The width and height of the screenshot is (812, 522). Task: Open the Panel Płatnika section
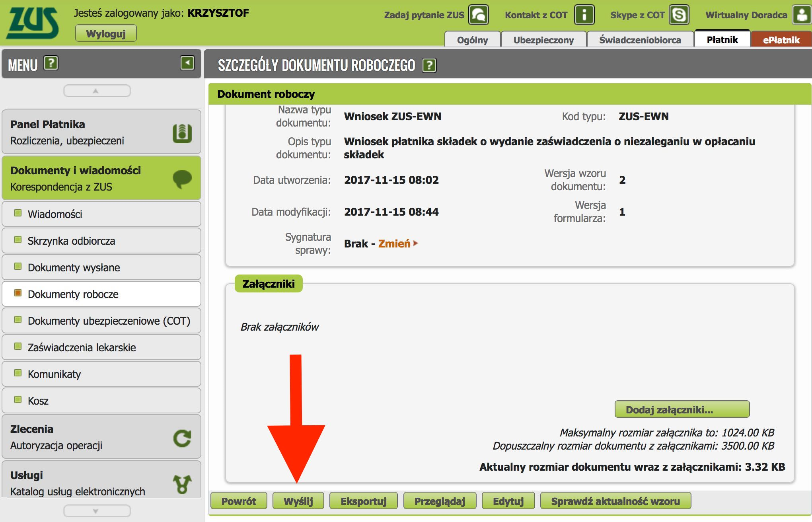click(101, 132)
